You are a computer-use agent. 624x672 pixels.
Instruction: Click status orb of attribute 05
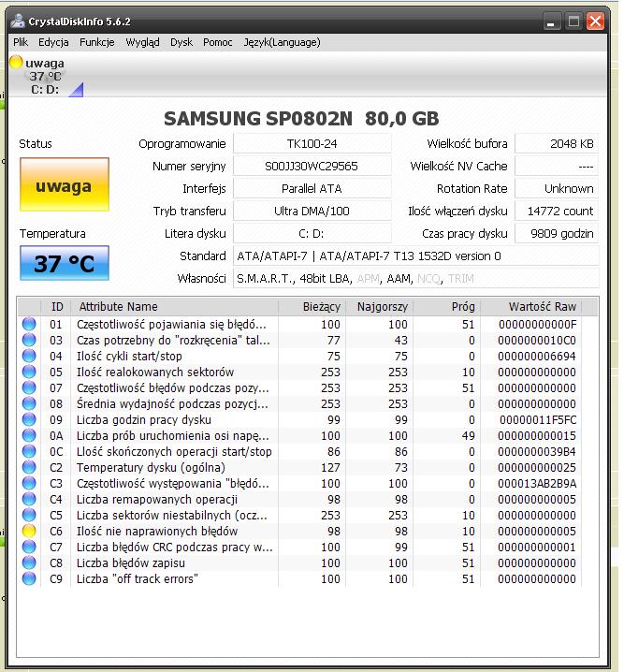29,372
